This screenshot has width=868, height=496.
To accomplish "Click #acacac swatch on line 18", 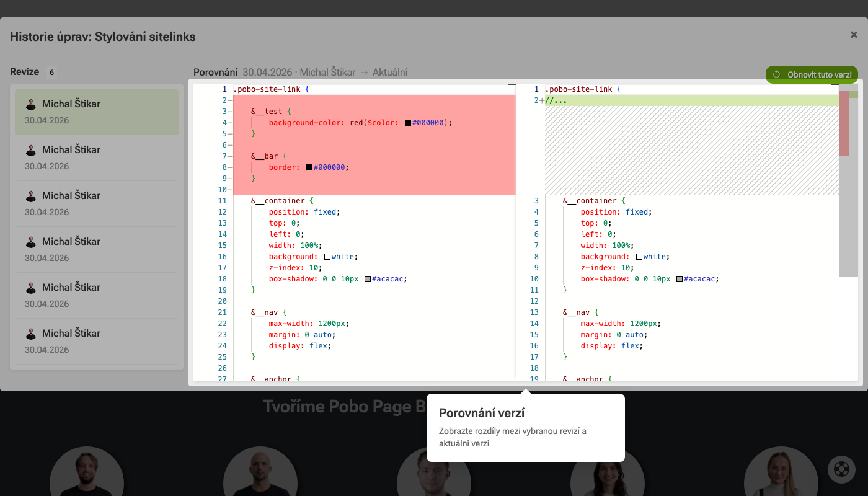I will (368, 279).
